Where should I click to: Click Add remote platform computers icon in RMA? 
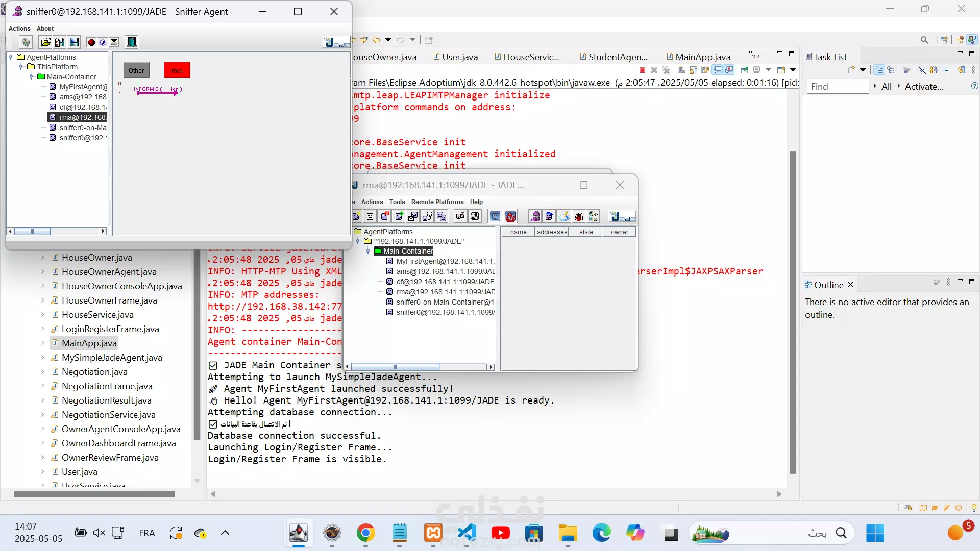(593, 216)
